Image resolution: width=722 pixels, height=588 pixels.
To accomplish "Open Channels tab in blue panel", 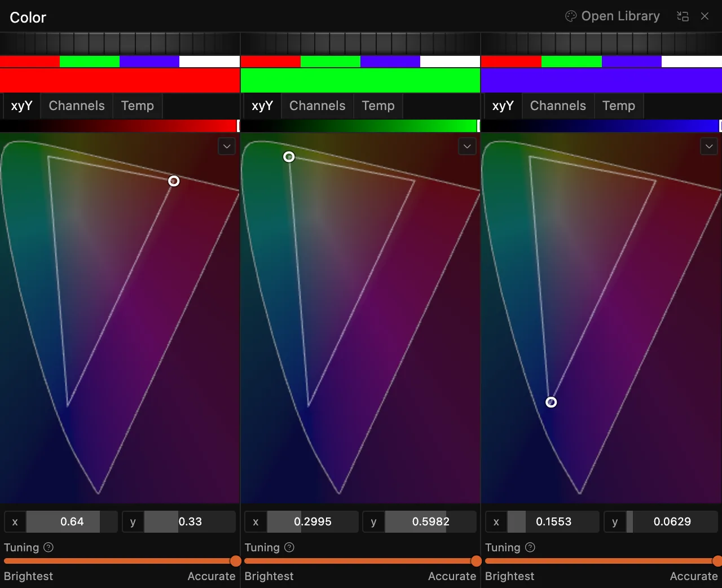I will 558,106.
